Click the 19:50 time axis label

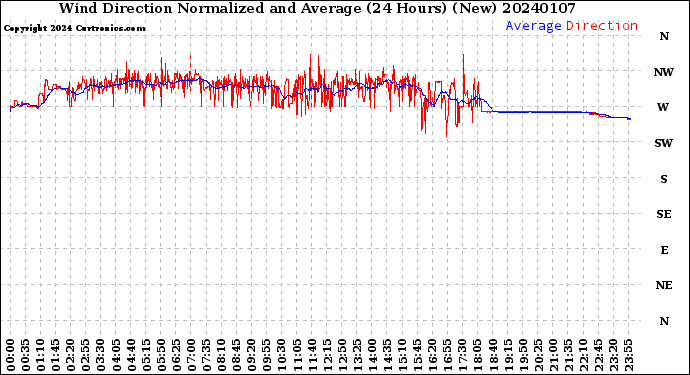coord(523,355)
